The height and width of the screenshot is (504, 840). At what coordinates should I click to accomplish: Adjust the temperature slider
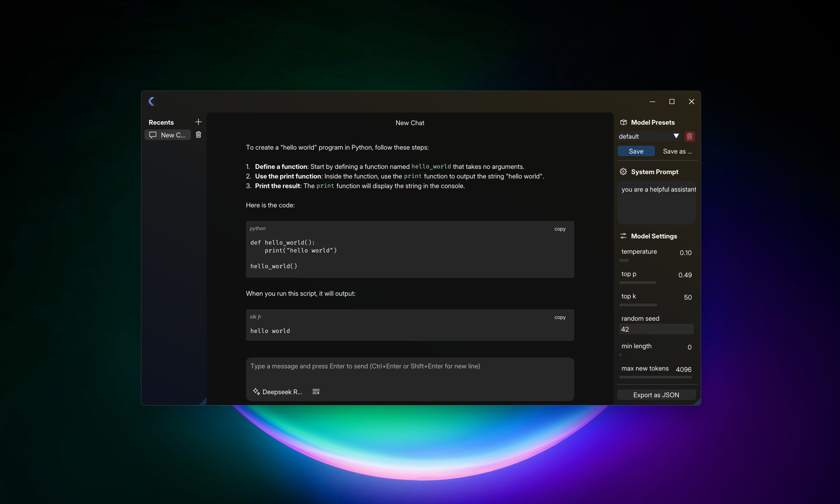(x=656, y=260)
